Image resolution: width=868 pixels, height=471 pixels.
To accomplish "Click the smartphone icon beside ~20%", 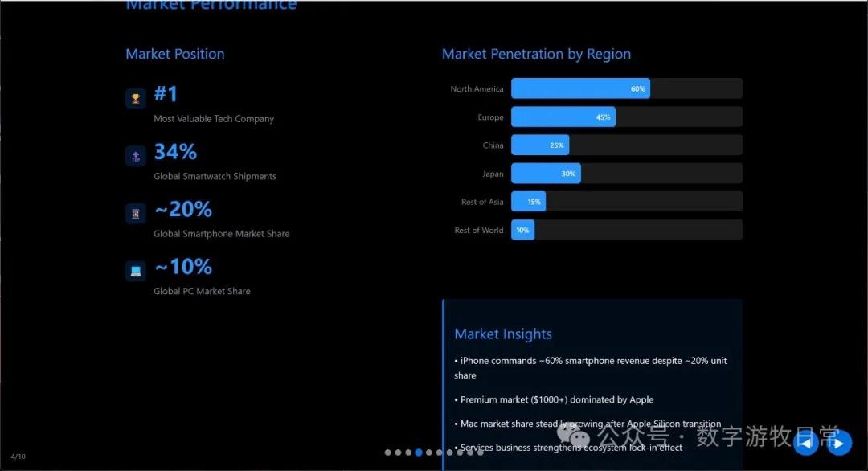I will coord(135,213).
